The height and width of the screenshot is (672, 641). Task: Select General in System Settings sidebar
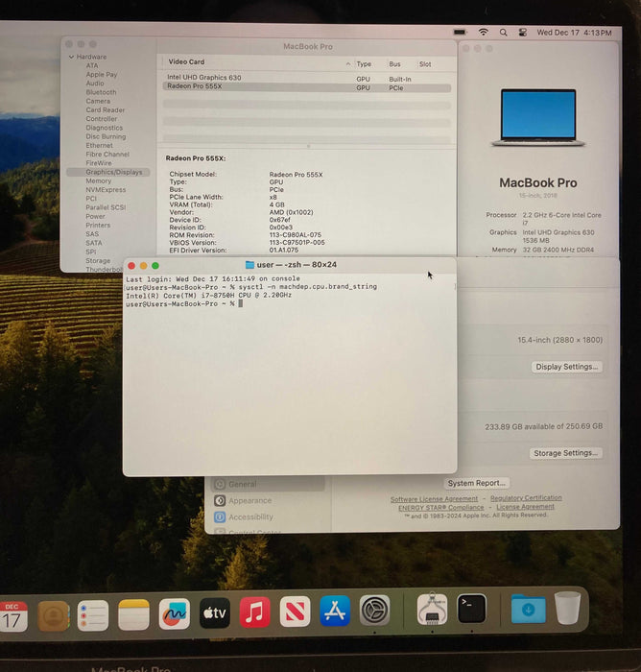pyautogui.click(x=269, y=484)
